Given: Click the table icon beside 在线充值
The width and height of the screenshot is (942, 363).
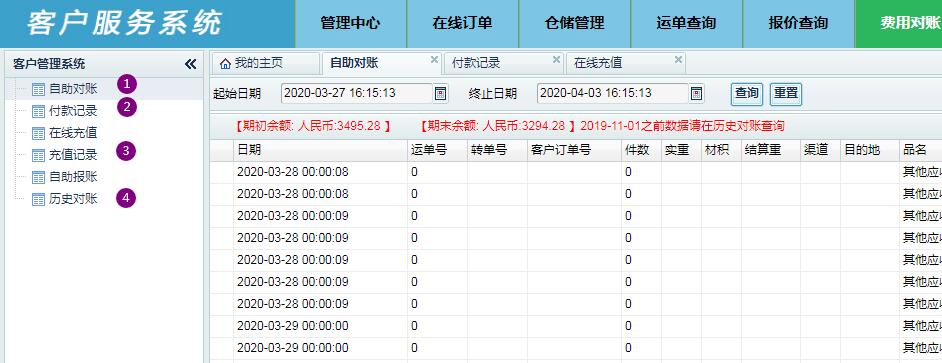Looking at the screenshot, I should pos(38,133).
